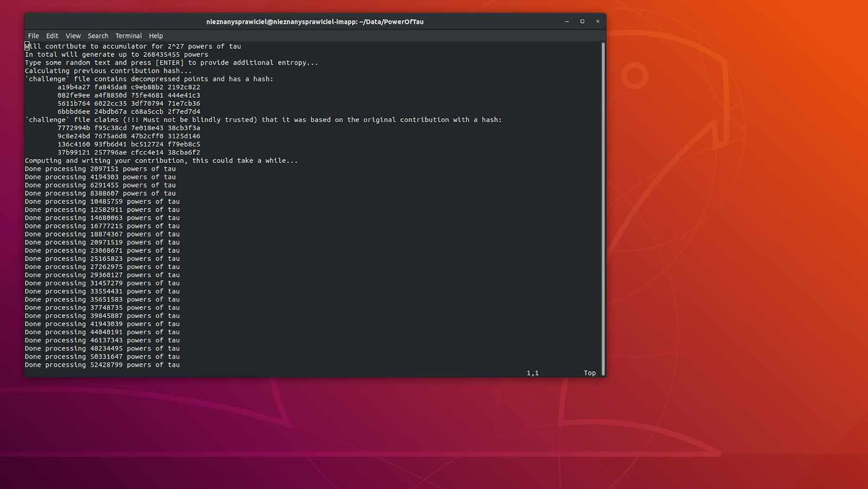Viewport: 868px width, 489px height.
Task: Click the terminal's vertical scrollbar
Action: pyautogui.click(x=603, y=206)
